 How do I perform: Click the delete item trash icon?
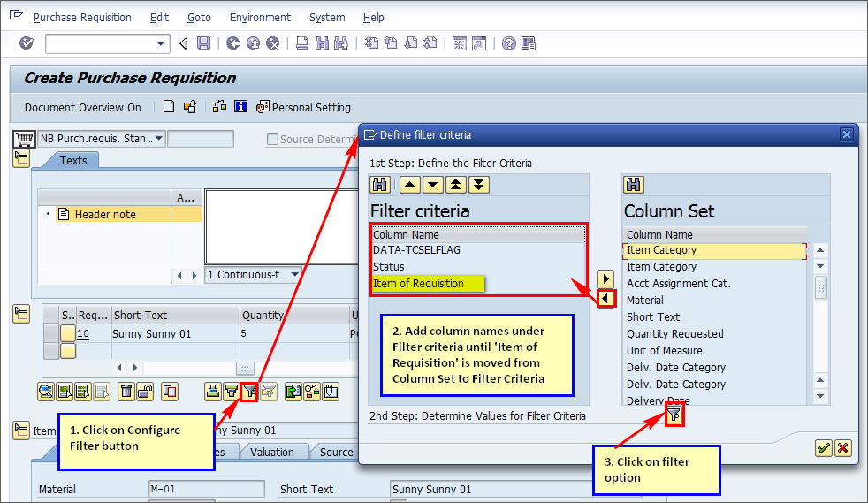pyautogui.click(x=126, y=391)
